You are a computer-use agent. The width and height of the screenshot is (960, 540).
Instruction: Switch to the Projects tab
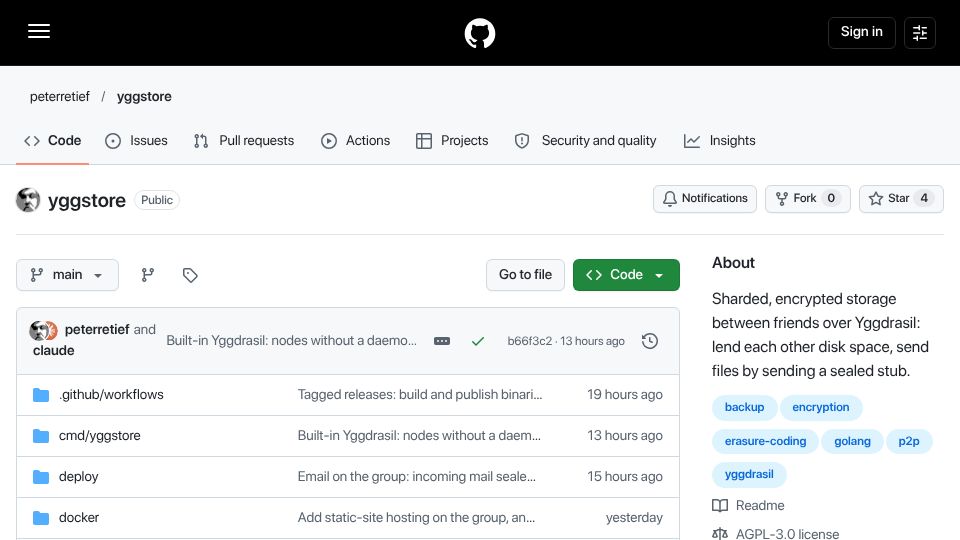tap(452, 141)
